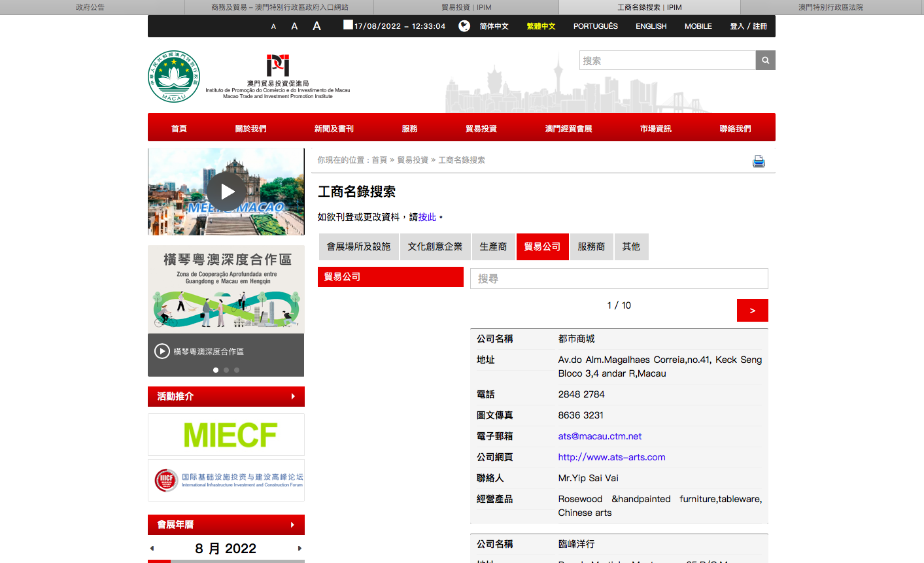
Task: Open the 會展場所及設施 tab
Action: click(x=358, y=247)
